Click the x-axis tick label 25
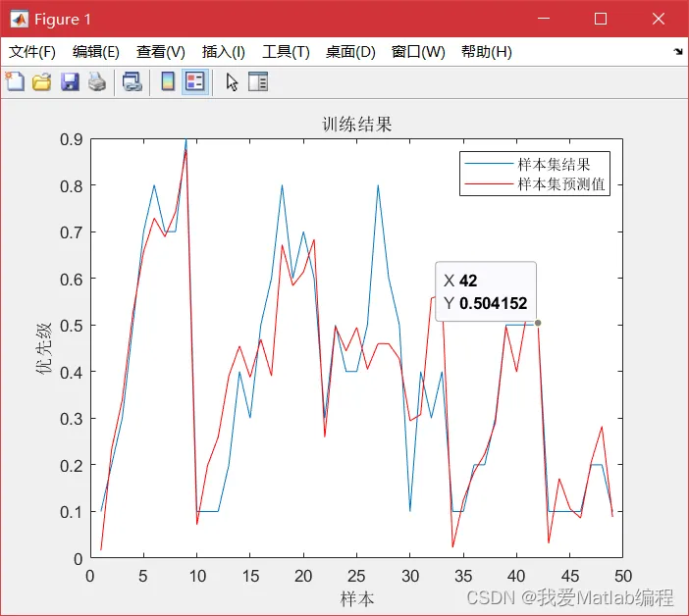The height and width of the screenshot is (616, 689). click(356, 576)
